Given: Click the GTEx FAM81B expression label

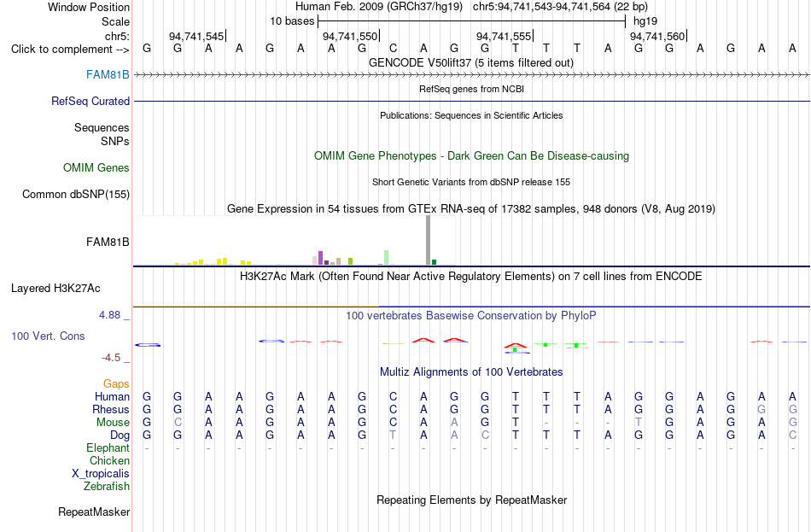Looking at the screenshot, I should (x=108, y=242).
